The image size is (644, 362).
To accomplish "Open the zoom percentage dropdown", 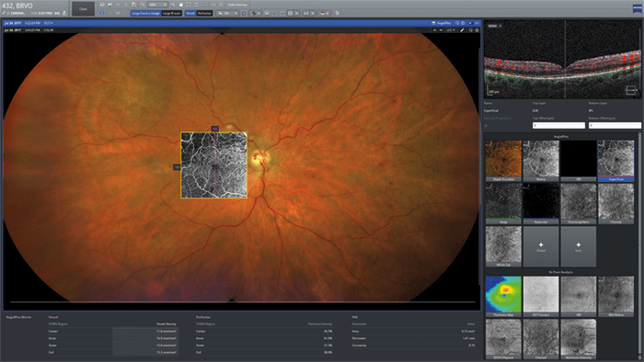I will [x=157, y=5].
